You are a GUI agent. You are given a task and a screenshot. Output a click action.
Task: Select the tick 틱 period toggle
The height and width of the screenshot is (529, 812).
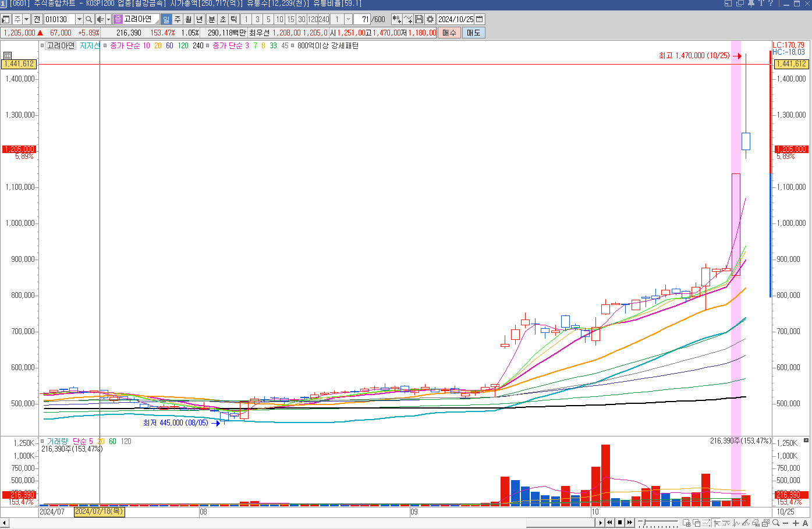[234, 19]
